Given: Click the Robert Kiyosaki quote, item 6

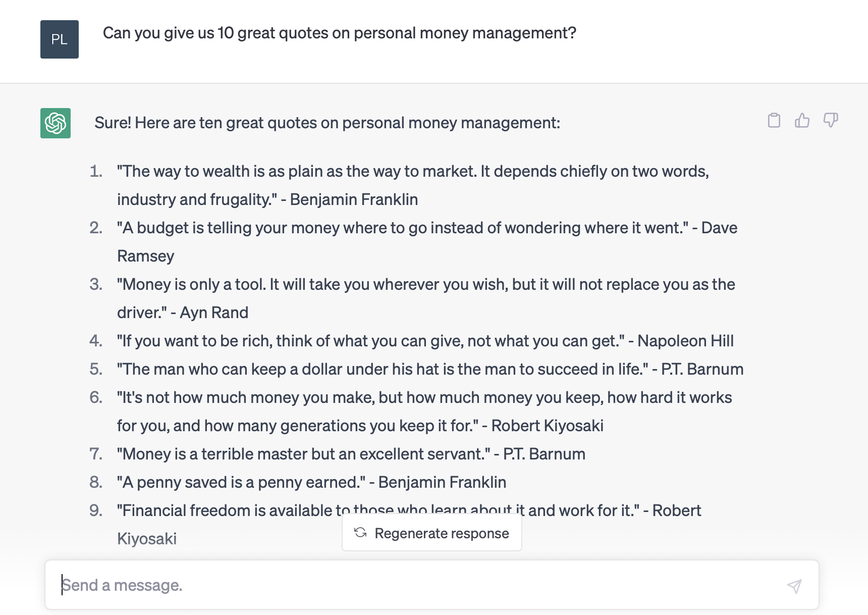Looking at the screenshot, I should pos(424,412).
